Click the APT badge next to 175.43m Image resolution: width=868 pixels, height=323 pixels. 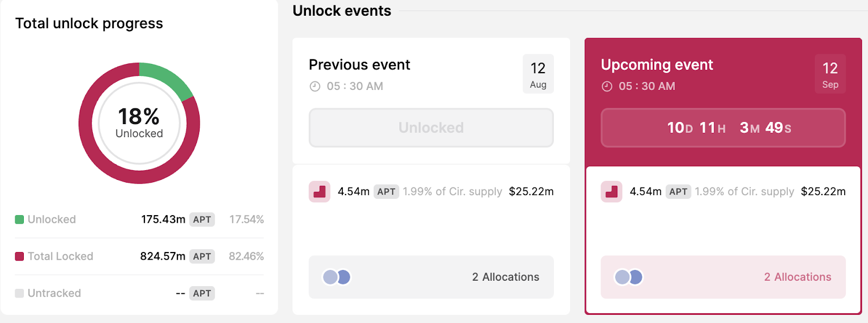(x=201, y=219)
